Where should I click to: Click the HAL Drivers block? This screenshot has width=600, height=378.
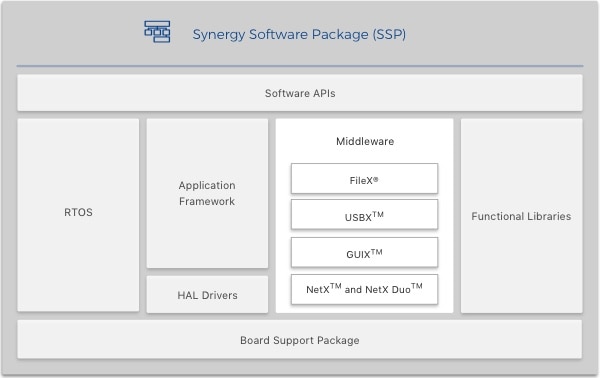click(207, 295)
